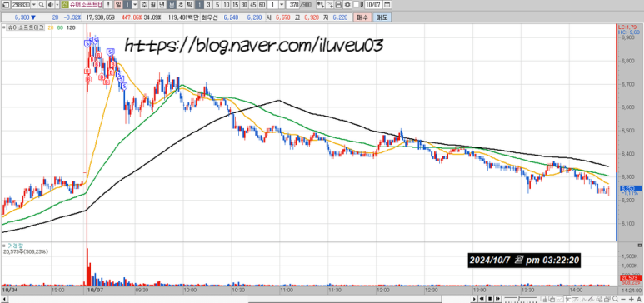Click the playback speed slider in the bottom bar
The height and width of the screenshot is (303, 644).
point(521,299)
